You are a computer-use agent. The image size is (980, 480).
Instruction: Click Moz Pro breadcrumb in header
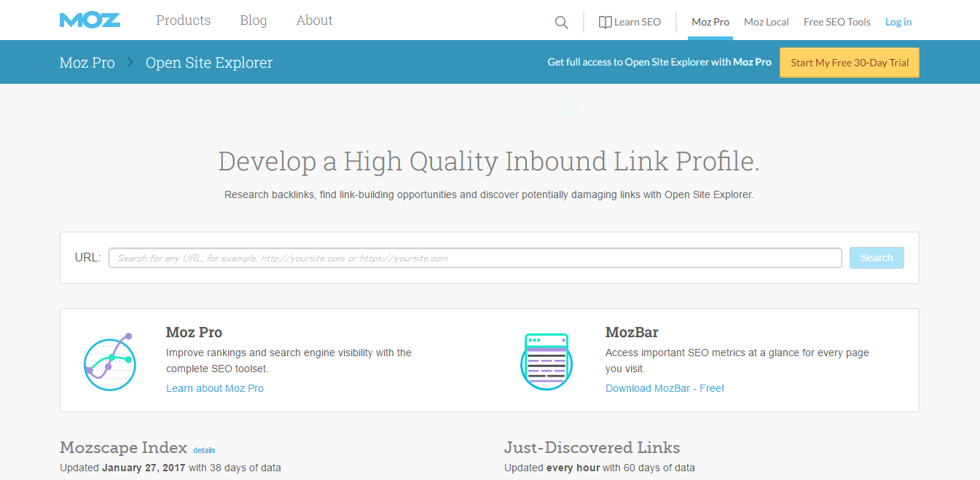pos(87,63)
